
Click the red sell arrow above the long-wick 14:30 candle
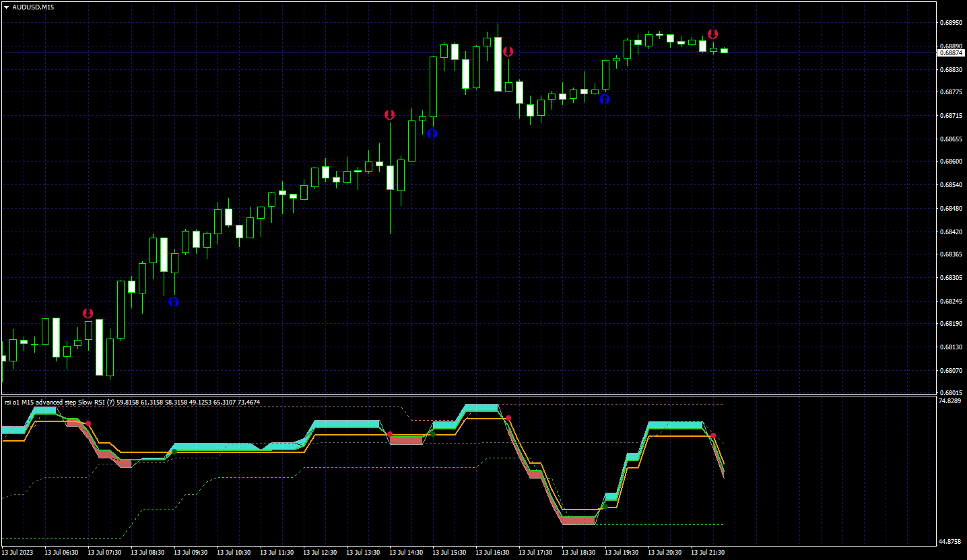[x=389, y=115]
